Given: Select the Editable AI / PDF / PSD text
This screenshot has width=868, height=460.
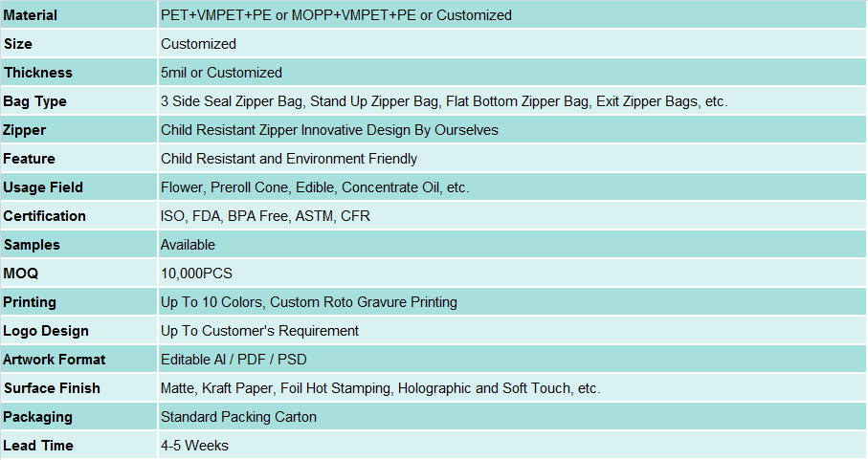Looking at the screenshot, I should (x=234, y=360).
